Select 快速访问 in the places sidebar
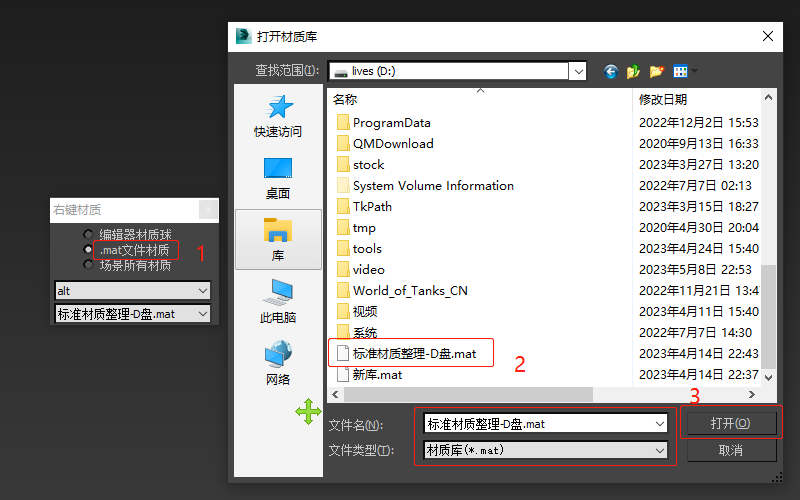The image size is (800, 500). (278, 116)
